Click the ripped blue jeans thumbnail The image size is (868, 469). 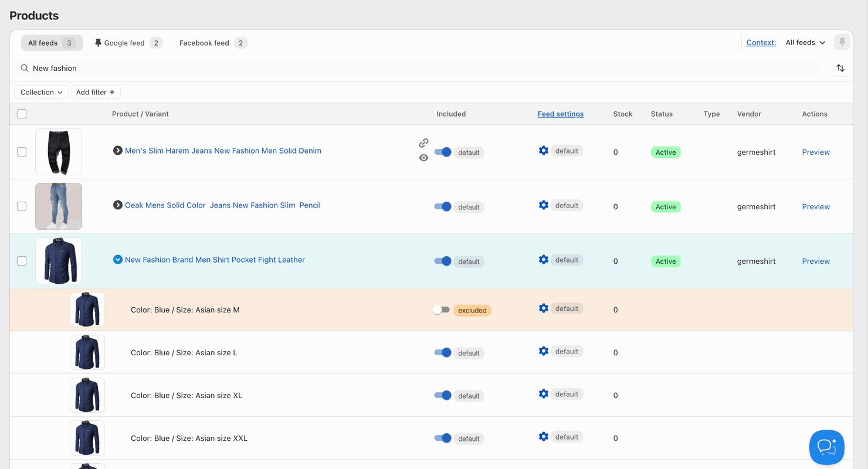[59, 206]
